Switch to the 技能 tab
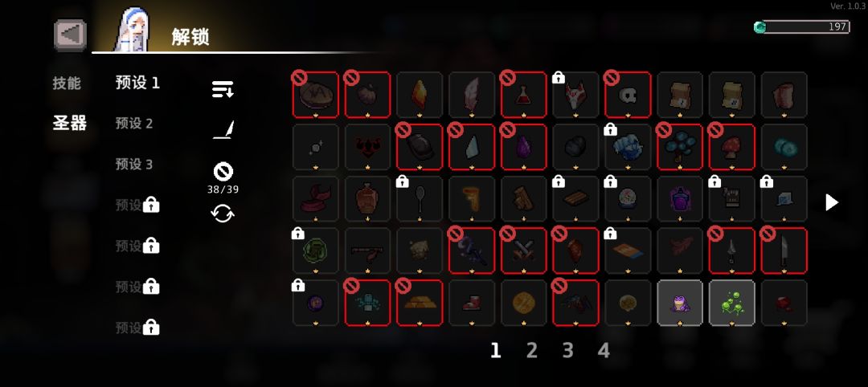868x387 pixels. point(67,84)
